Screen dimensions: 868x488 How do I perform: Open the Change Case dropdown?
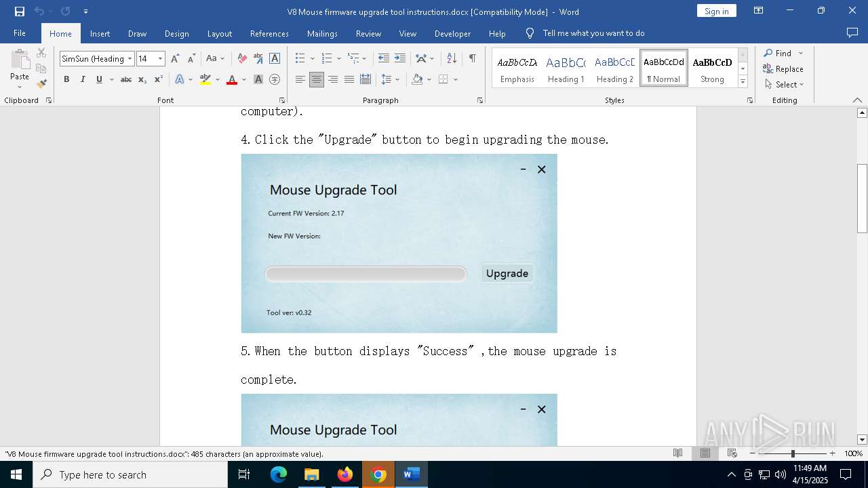(x=216, y=59)
